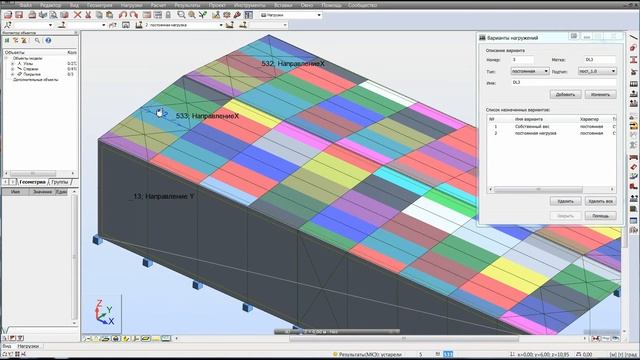Click the horizontal scrollbar of load case list
This screenshot has width=640, height=360.
point(551,189)
